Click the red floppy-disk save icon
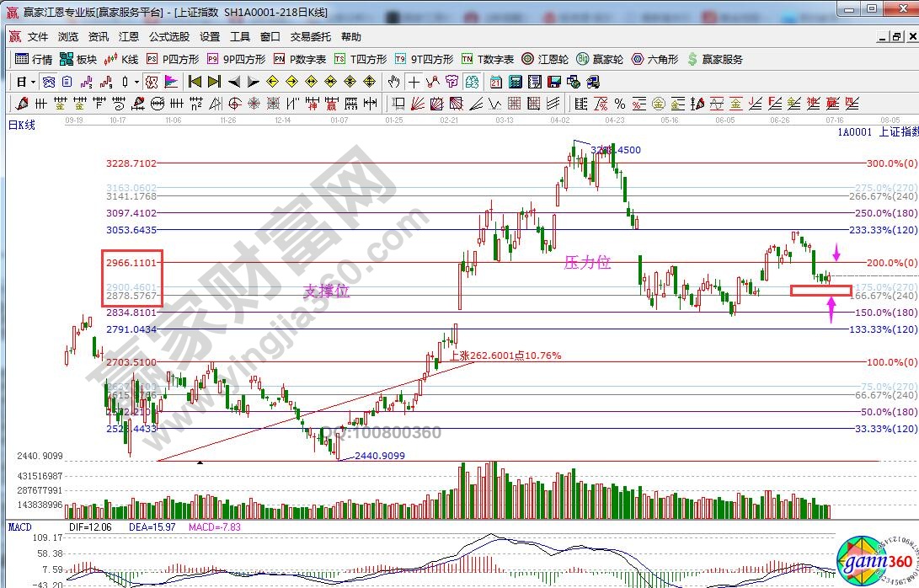Image resolution: width=919 pixels, height=588 pixels. pyautogui.click(x=553, y=82)
